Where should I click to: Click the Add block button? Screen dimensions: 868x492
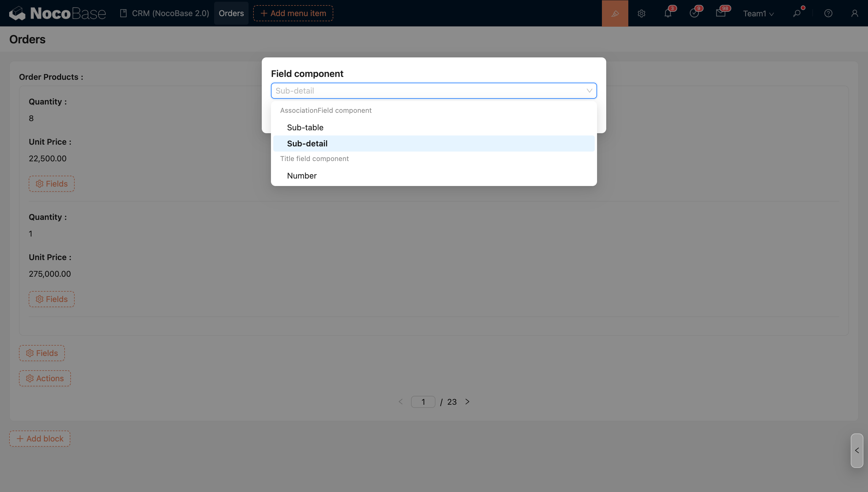[x=40, y=439]
